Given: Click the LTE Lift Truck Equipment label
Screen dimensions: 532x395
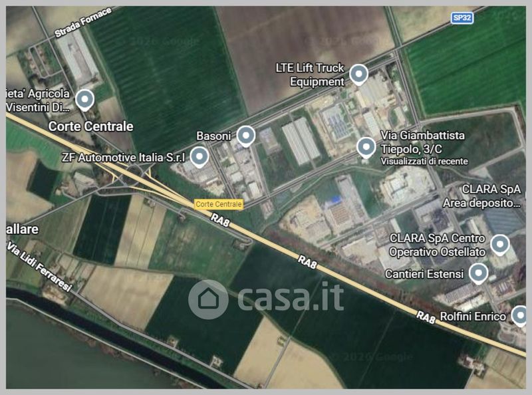Looking at the screenshot, I should click(x=310, y=74).
